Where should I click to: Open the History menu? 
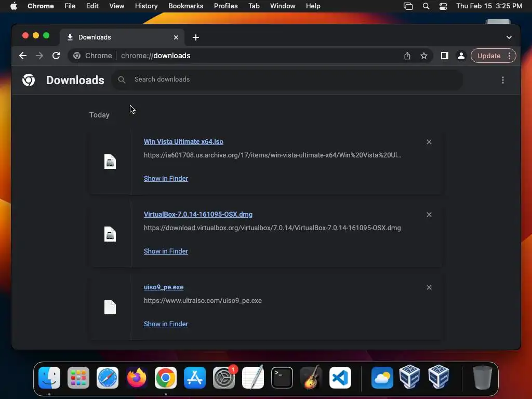[146, 6]
